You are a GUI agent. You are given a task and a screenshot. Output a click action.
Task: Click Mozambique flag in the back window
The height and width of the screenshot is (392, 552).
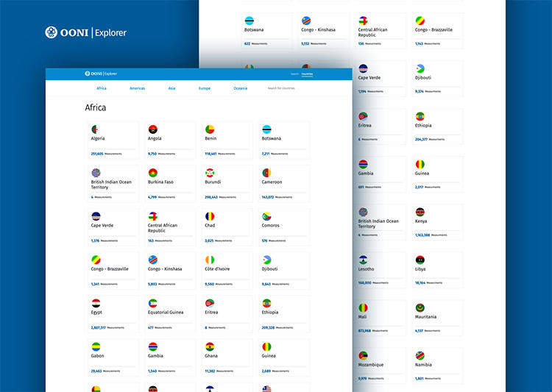pyautogui.click(x=363, y=355)
